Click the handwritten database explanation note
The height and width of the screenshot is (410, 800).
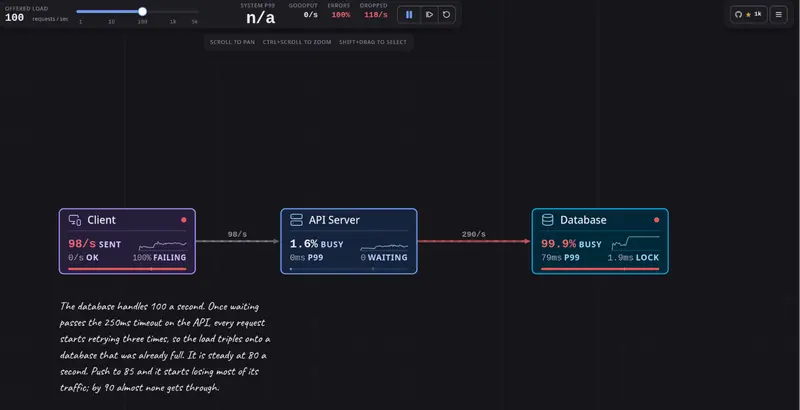165,347
